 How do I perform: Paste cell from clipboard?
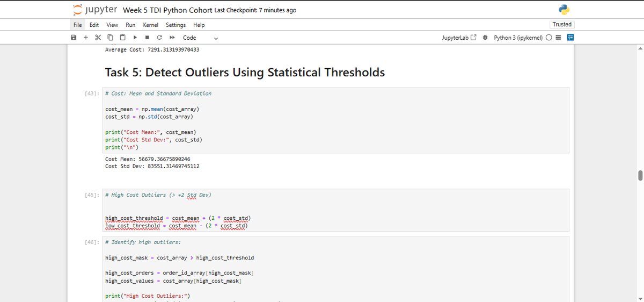pos(122,38)
